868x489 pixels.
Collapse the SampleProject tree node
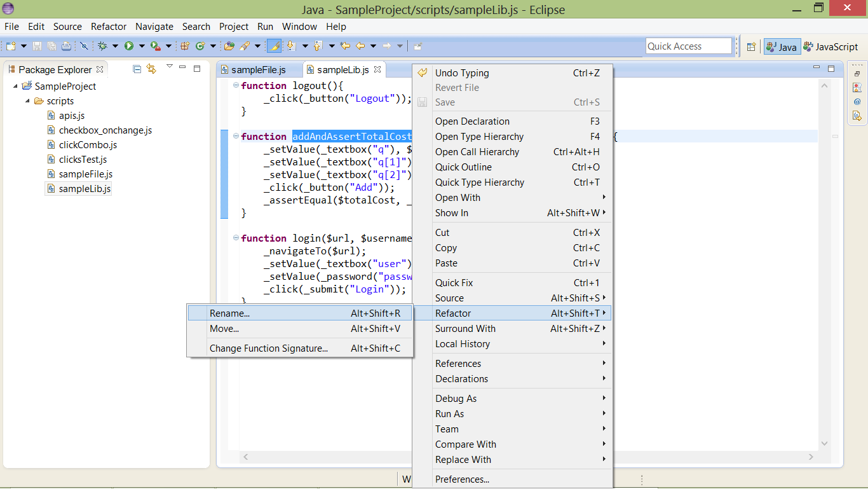[15, 86]
